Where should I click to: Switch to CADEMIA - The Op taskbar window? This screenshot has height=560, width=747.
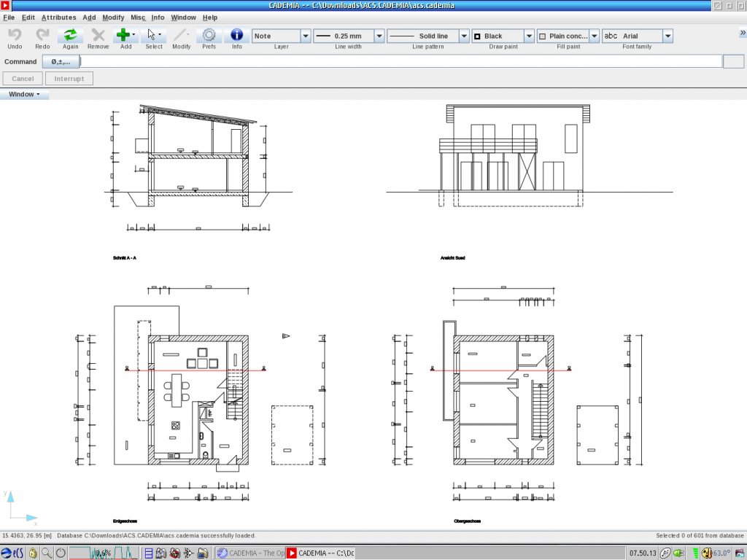251,553
